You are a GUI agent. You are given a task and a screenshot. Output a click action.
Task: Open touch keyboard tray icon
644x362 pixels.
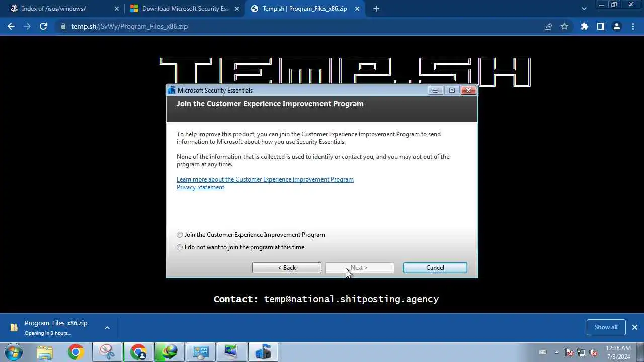click(543, 352)
